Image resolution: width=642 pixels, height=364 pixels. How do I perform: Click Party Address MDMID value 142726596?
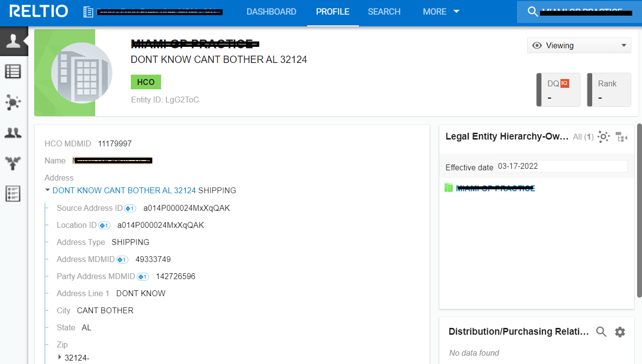(176, 277)
